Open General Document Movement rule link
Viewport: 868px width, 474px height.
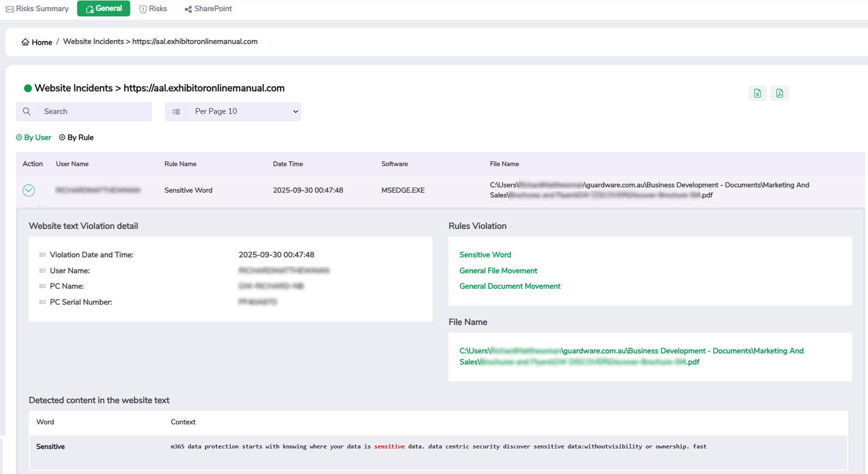(x=510, y=286)
